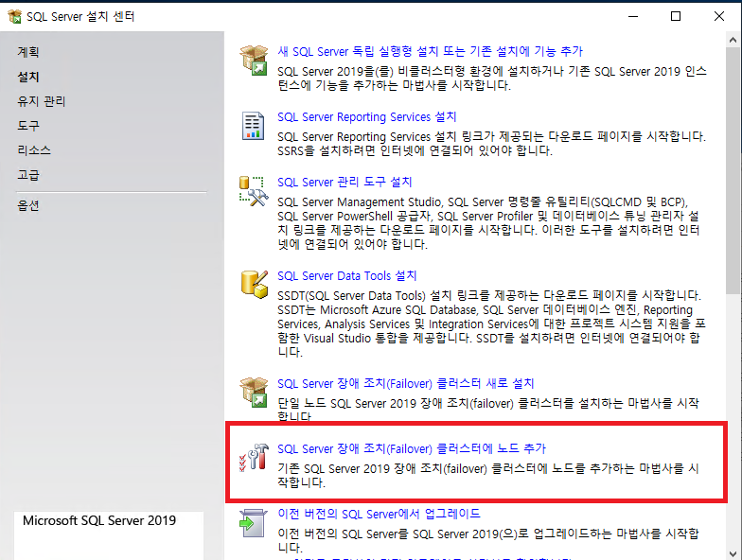Open 새 SQL Server 독립 실행형 설치 link
The height and width of the screenshot is (560, 742).
click(430, 51)
